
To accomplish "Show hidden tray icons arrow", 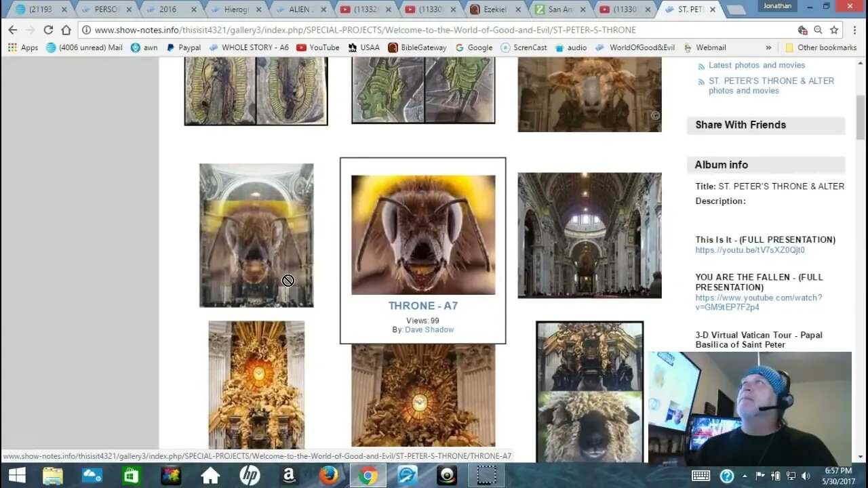I will click(745, 476).
